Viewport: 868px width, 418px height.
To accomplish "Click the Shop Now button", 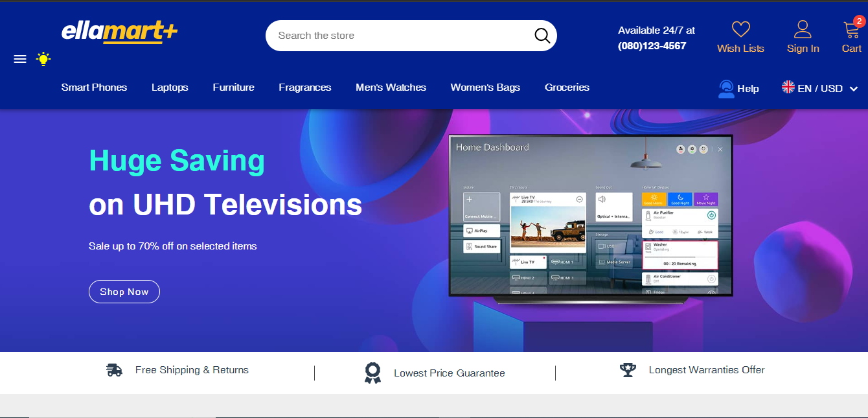I will tap(124, 292).
